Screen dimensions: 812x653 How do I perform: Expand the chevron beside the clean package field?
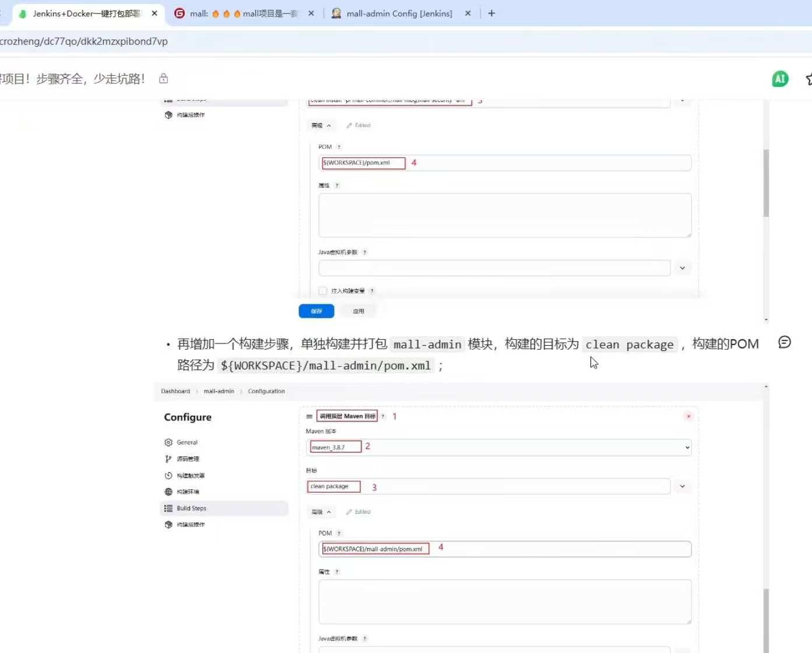click(x=682, y=486)
